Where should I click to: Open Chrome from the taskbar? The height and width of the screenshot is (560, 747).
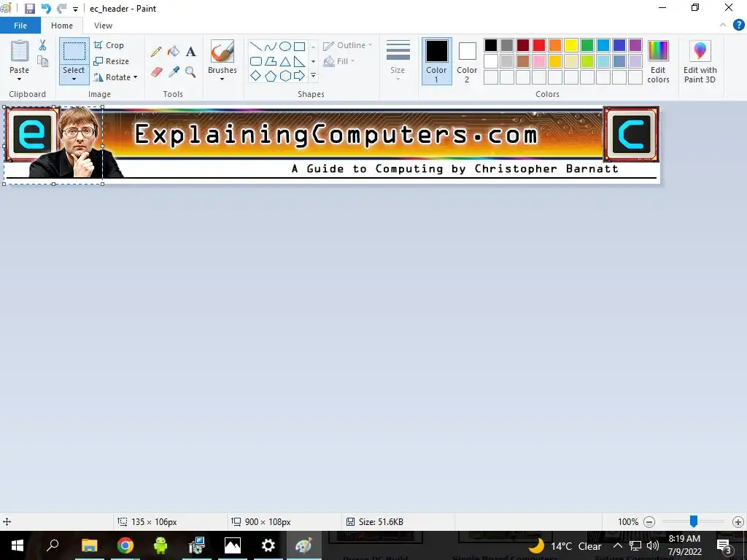pyautogui.click(x=125, y=545)
